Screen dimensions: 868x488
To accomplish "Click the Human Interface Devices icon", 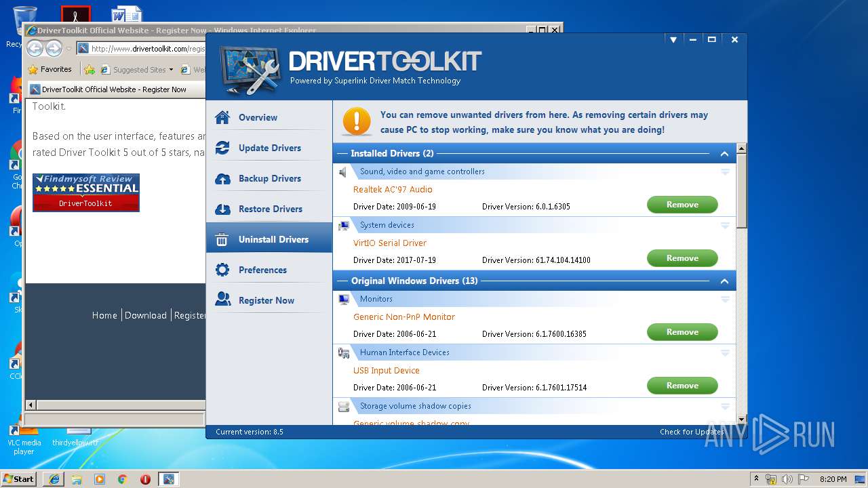I will pyautogui.click(x=344, y=352).
